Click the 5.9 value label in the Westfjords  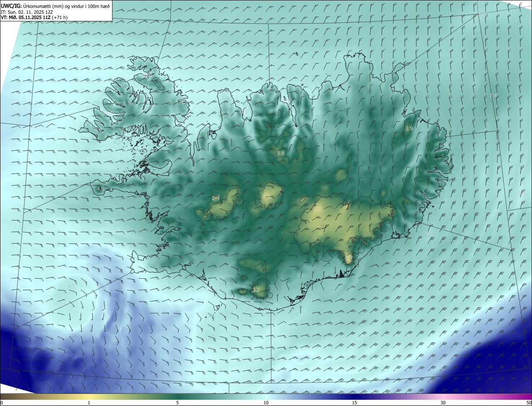pyautogui.click(x=127, y=103)
